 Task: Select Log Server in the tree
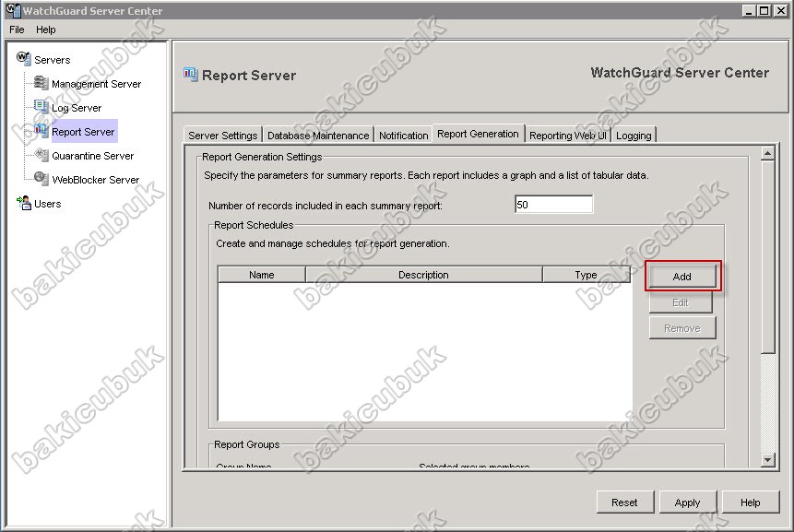click(x=77, y=108)
